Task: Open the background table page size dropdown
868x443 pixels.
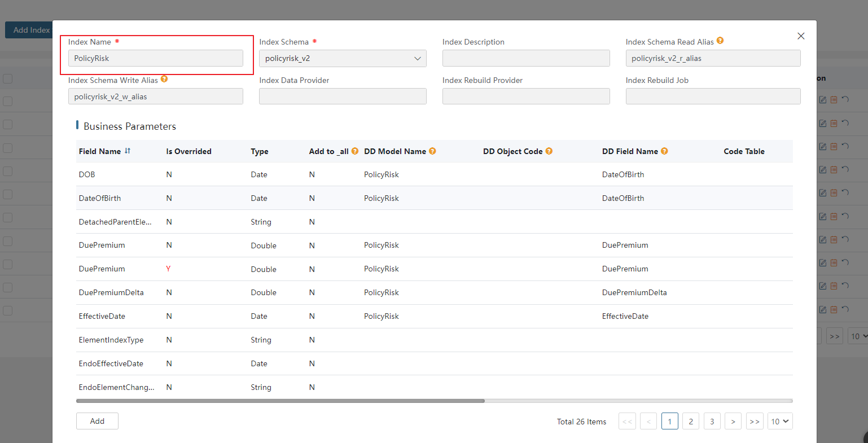Action: [x=858, y=336]
